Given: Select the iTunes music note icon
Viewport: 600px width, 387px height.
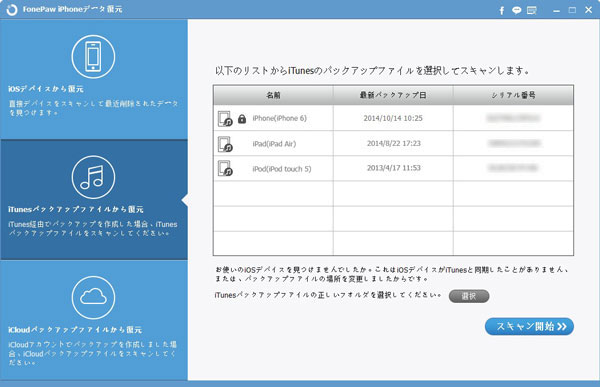Looking at the screenshot, I should [93, 177].
